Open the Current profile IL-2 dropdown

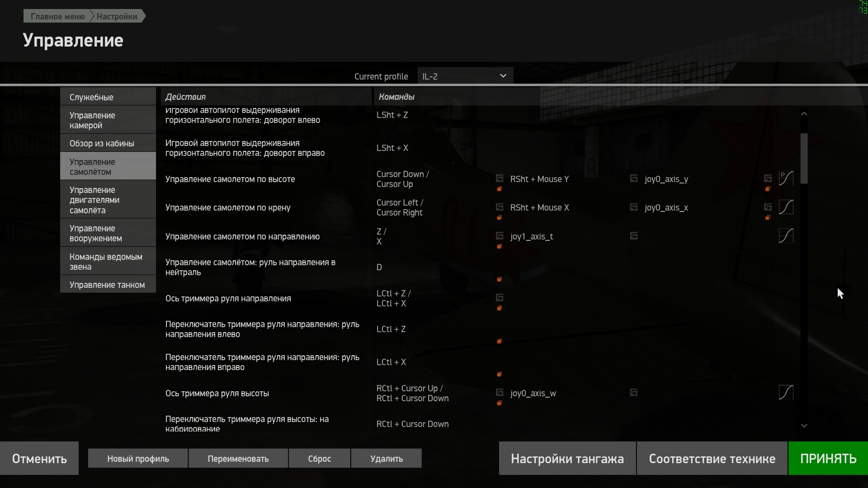[465, 76]
